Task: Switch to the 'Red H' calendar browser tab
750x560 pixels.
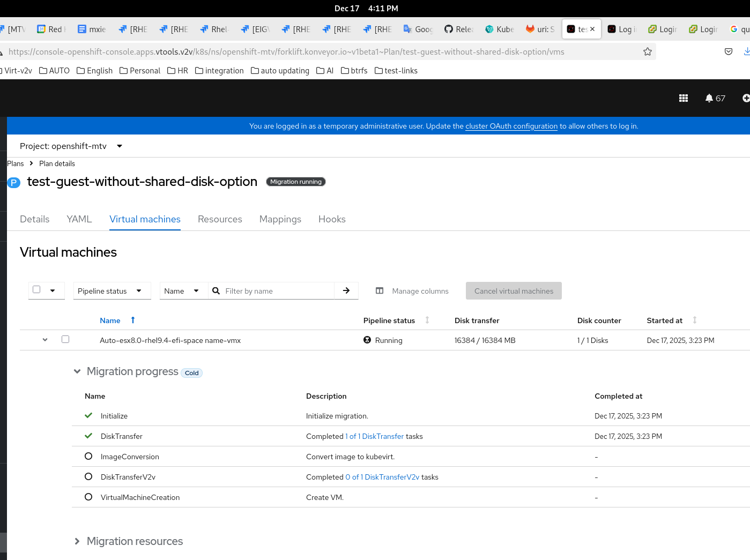Action: [x=51, y=29]
